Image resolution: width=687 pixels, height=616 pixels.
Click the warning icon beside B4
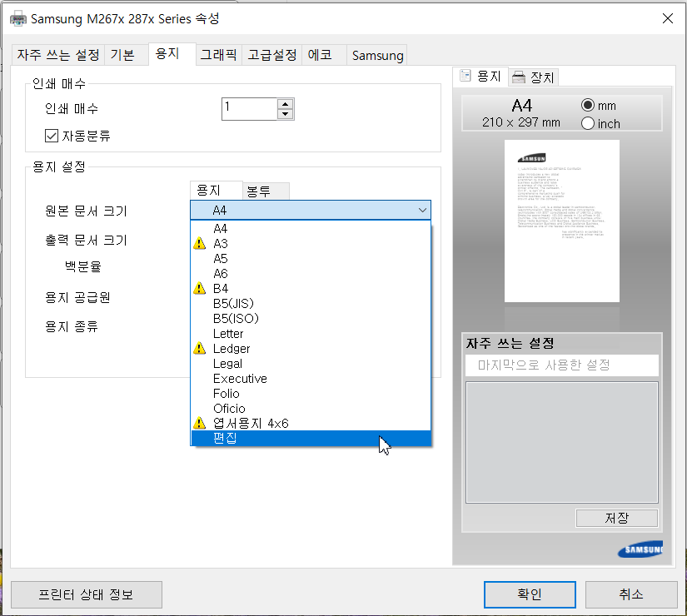coord(199,288)
